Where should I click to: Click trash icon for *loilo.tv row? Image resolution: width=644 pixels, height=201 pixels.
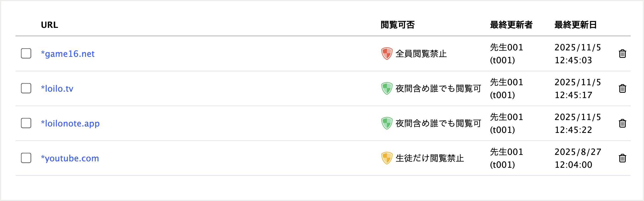[623, 88]
